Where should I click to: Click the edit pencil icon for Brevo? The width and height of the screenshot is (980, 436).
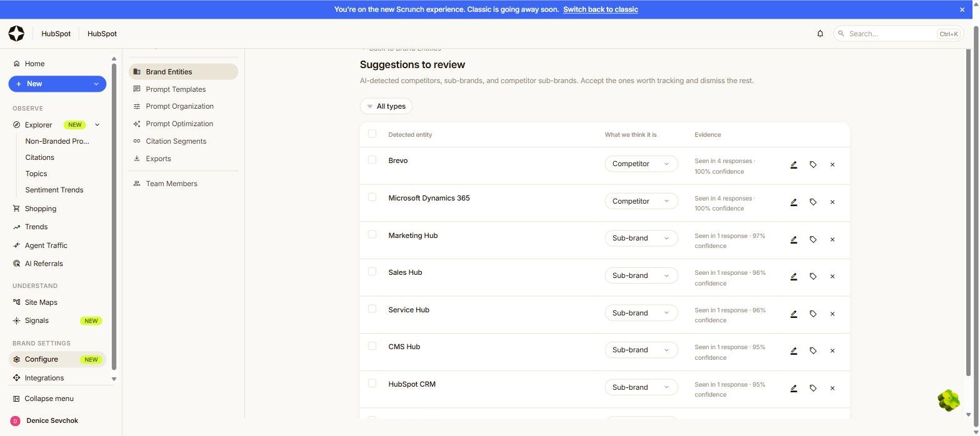794,165
